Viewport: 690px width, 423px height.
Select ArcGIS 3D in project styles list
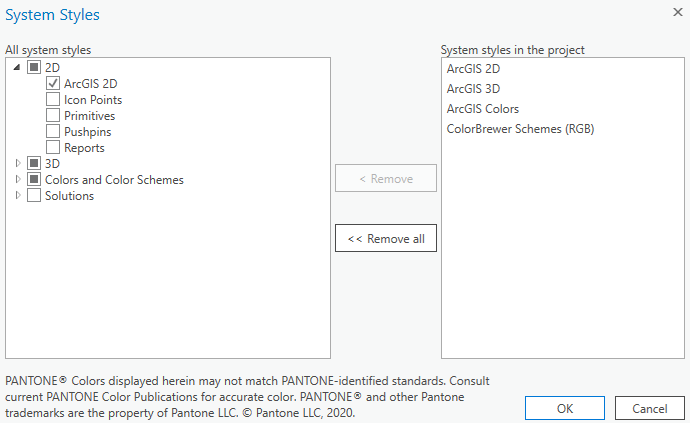point(473,89)
